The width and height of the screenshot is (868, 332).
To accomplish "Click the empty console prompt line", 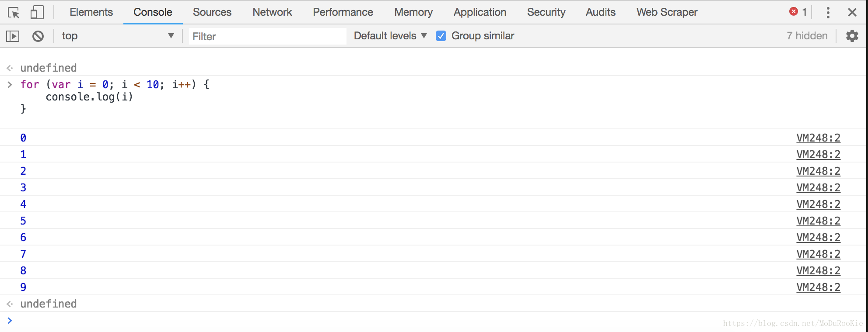I will [433, 321].
